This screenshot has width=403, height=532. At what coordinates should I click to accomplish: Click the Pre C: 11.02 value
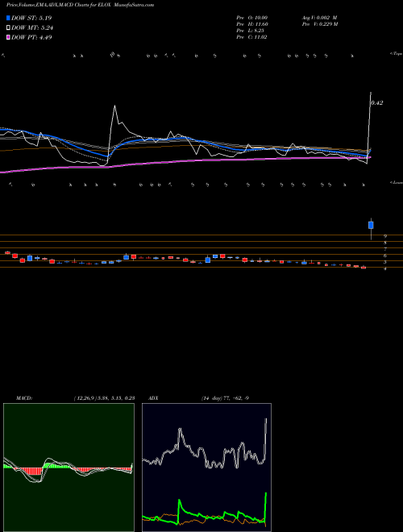pyautogui.click(x=251, y=37)
